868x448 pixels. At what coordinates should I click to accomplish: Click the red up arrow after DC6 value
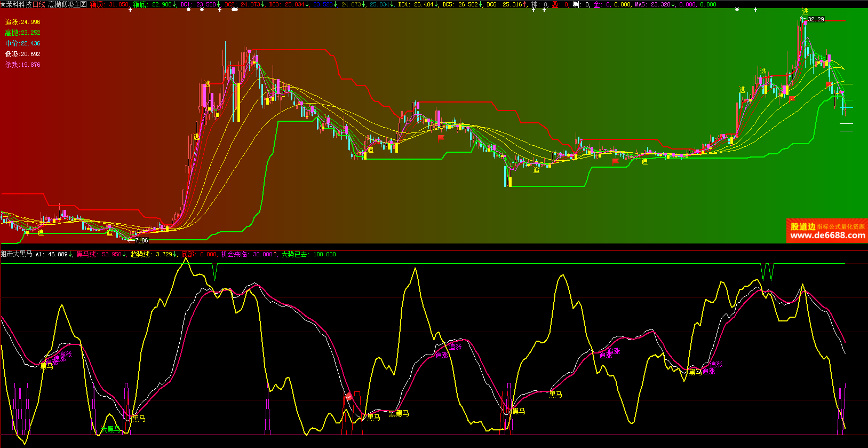(526, 4)
